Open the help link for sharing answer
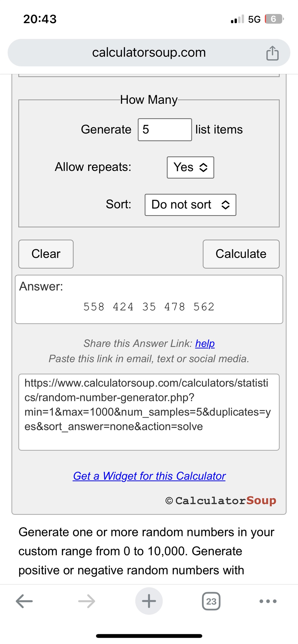298x644 pixels. point(205,343)
